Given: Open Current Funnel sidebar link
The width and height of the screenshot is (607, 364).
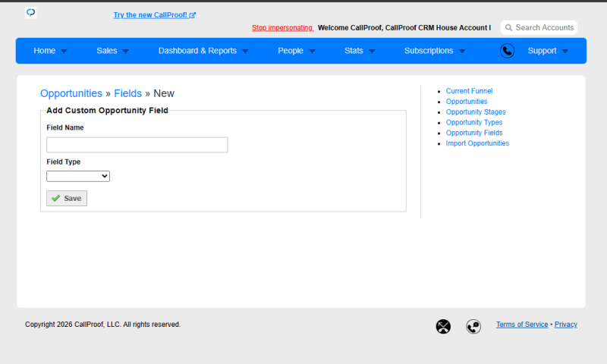Looking at the screenshot, I should point(469,91).
